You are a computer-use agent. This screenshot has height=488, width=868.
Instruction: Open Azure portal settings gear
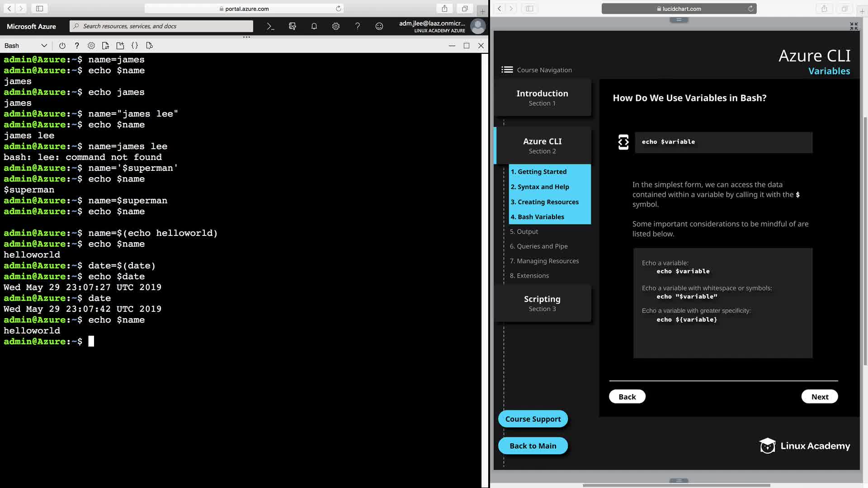pyautogui.click(x=336, y=26)
